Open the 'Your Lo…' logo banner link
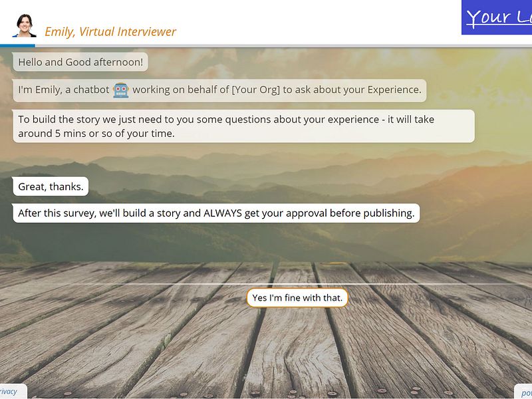 (x=497, y=17)
